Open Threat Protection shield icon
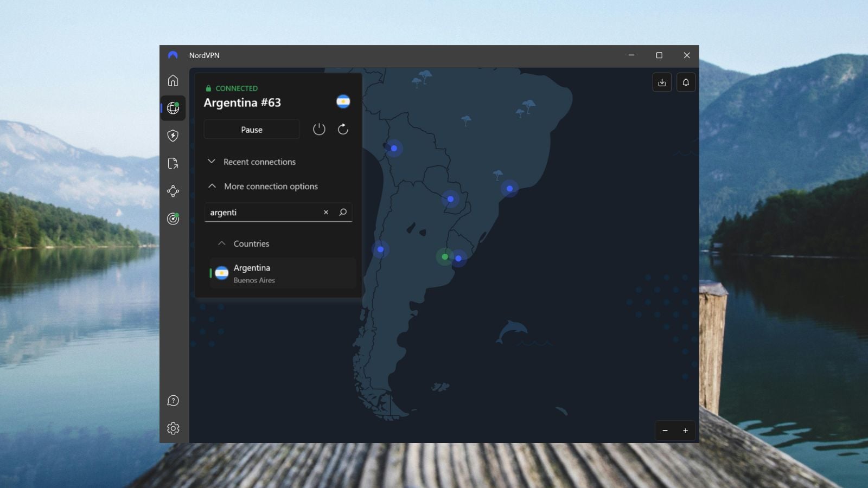868x488 pixels. (x=173, y=136)
